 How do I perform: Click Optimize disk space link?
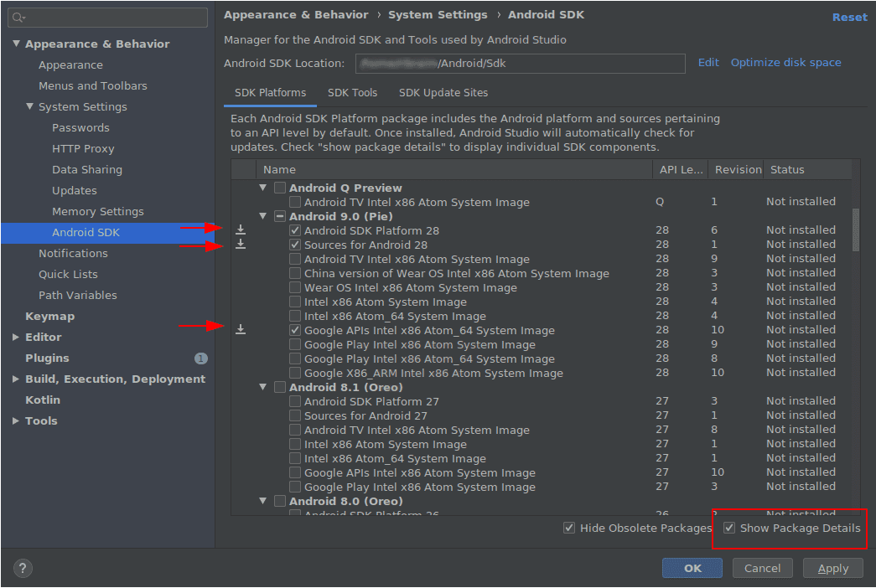[x=785, y=63]
